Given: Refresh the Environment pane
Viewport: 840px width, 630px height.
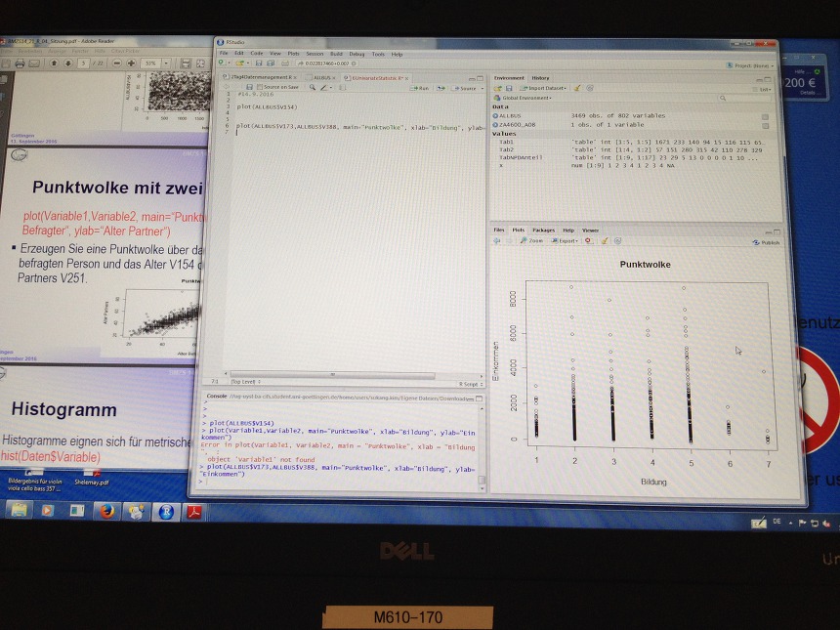Looking at the screenshot, I should pyautogui.click(x=590, y=88).
